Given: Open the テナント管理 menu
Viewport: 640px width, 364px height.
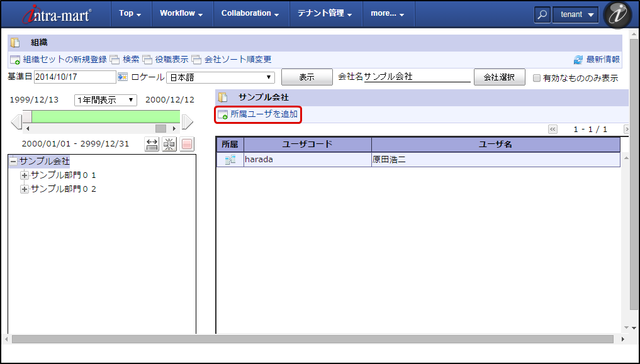Looking at the screenshot, I should click(325, 13).
